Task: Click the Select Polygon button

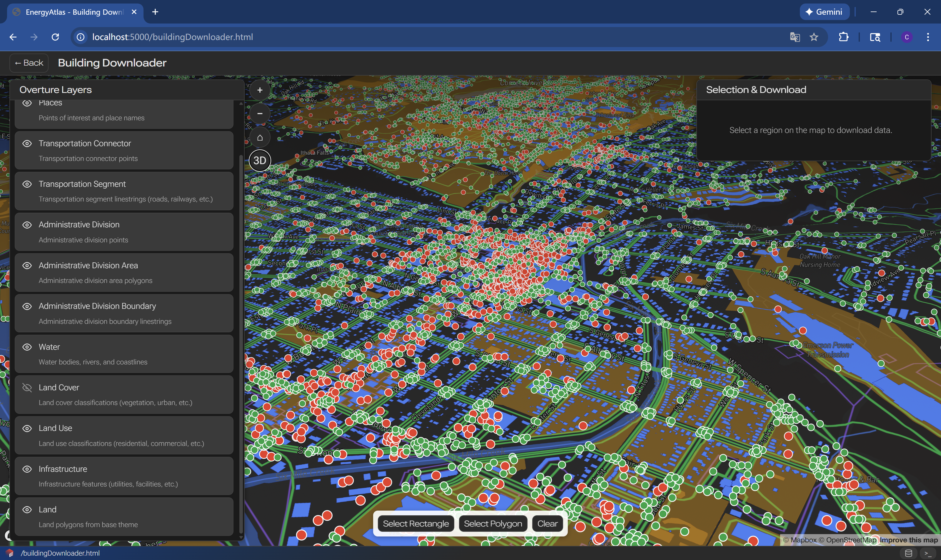Action: coord(492,524)
